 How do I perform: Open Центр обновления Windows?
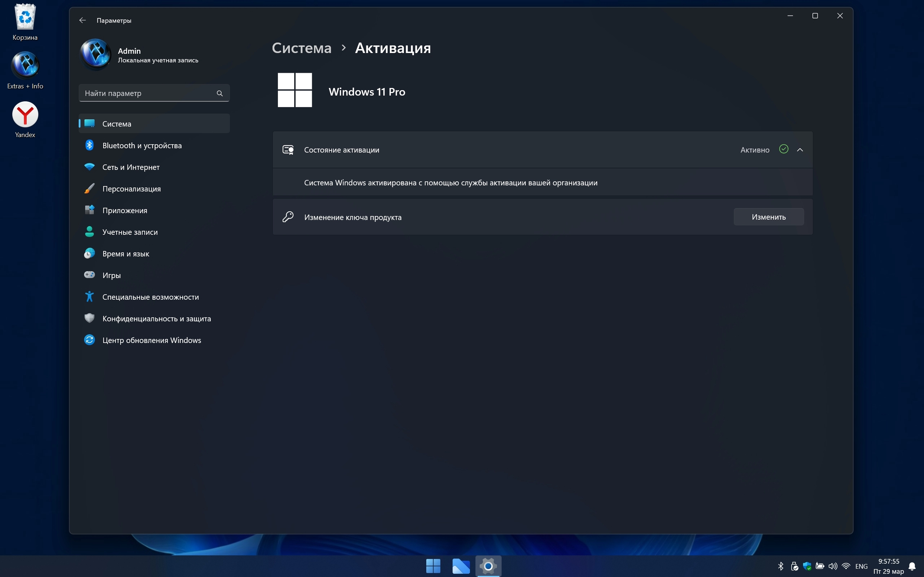click(x=152, y=340)
